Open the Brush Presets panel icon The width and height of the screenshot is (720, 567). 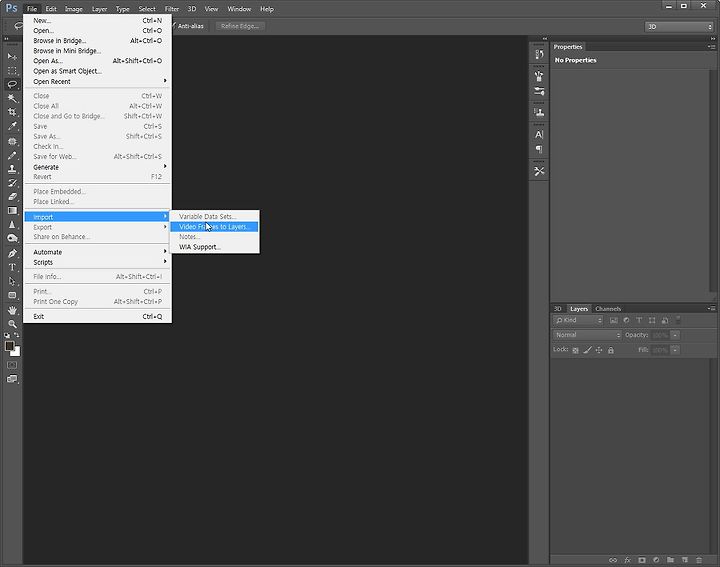pos(539,76)
